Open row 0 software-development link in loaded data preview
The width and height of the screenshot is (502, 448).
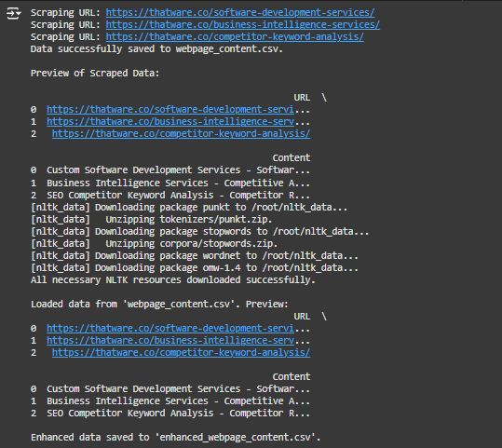point(170,328)
